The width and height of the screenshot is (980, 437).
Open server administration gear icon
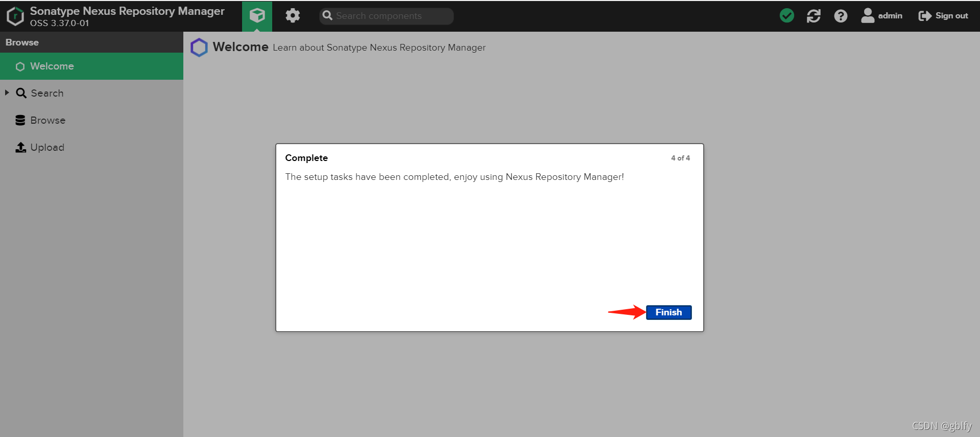[293, 16]
